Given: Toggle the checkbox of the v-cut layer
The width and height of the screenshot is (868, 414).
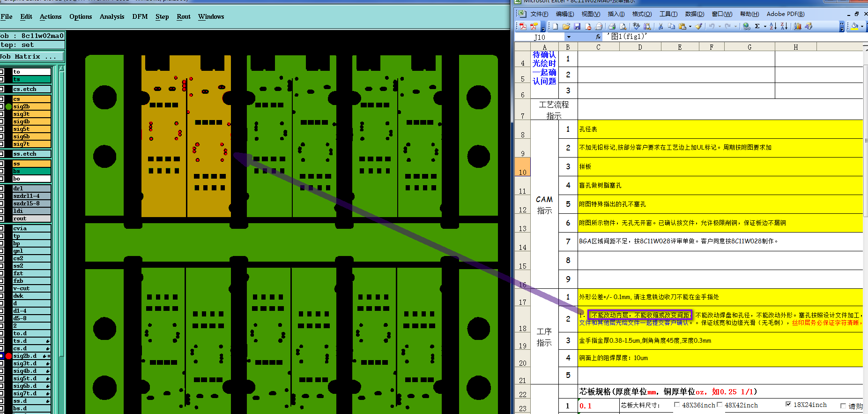Looking at the screenshot, I should click(2, 288).
